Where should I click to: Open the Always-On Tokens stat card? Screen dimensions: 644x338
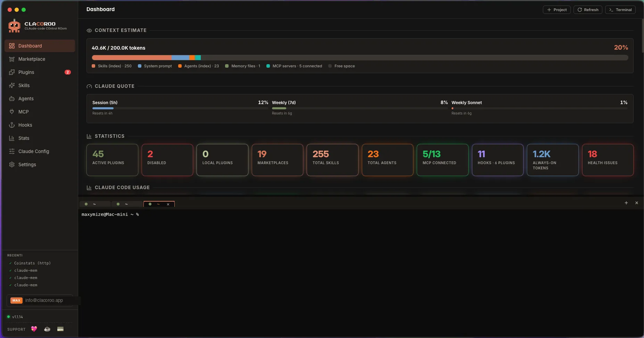pos(553,160)
